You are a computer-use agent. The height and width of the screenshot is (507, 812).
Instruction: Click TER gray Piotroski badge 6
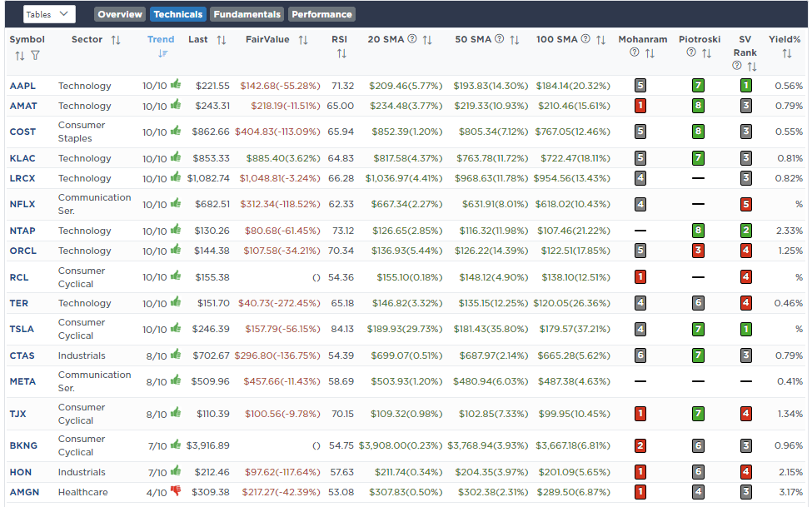coord(698,303)
